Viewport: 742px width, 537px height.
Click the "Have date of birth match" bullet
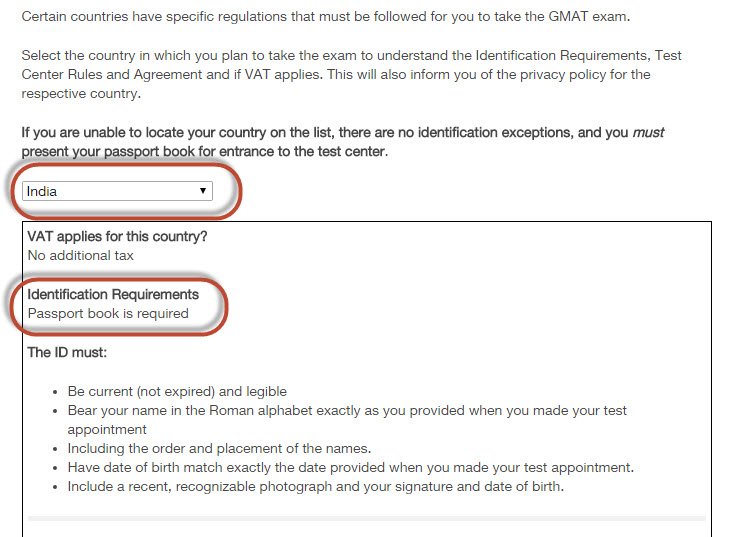[351, 467]
